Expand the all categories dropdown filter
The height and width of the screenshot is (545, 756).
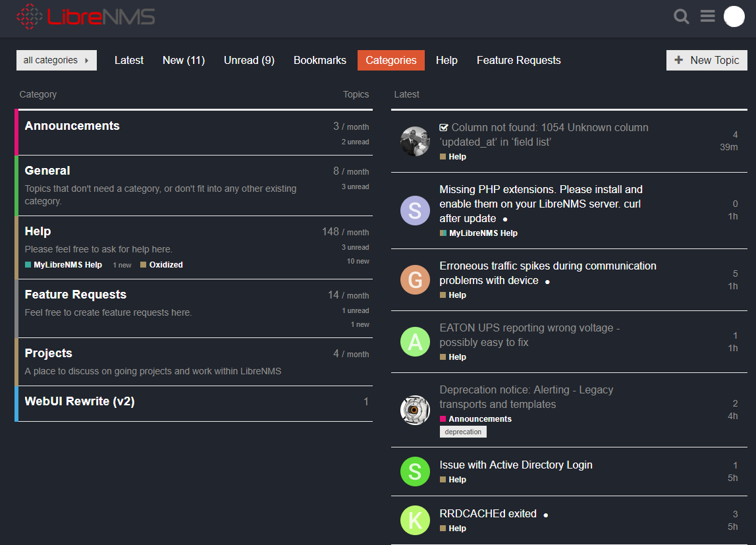pyautogui.click(x=56, y=60)
